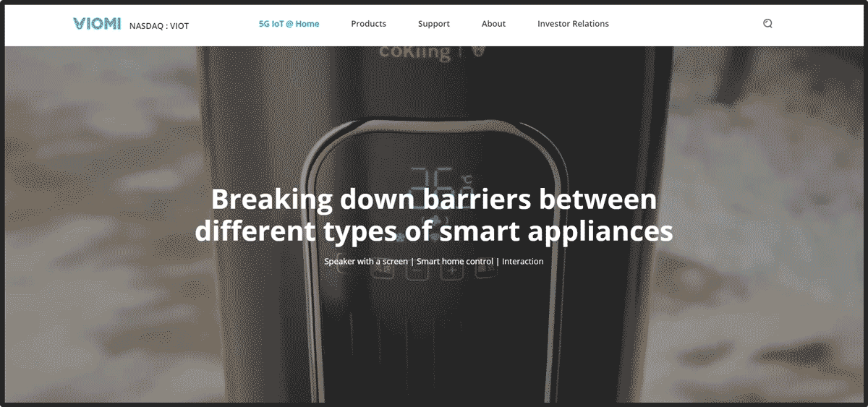Click the plus button on the appliance panel

451,271
